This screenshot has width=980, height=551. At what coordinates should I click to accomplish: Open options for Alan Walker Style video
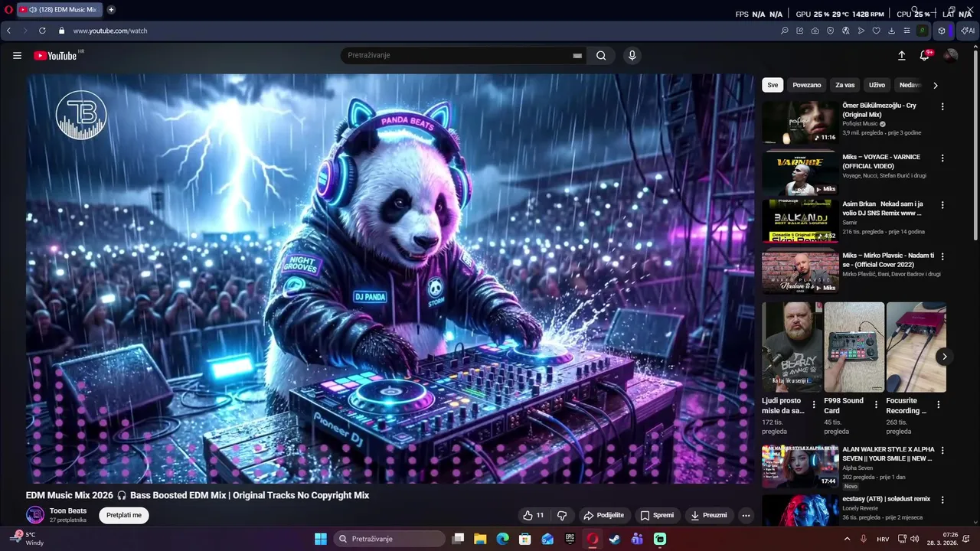pyautogui.click(x=942, y=451)
